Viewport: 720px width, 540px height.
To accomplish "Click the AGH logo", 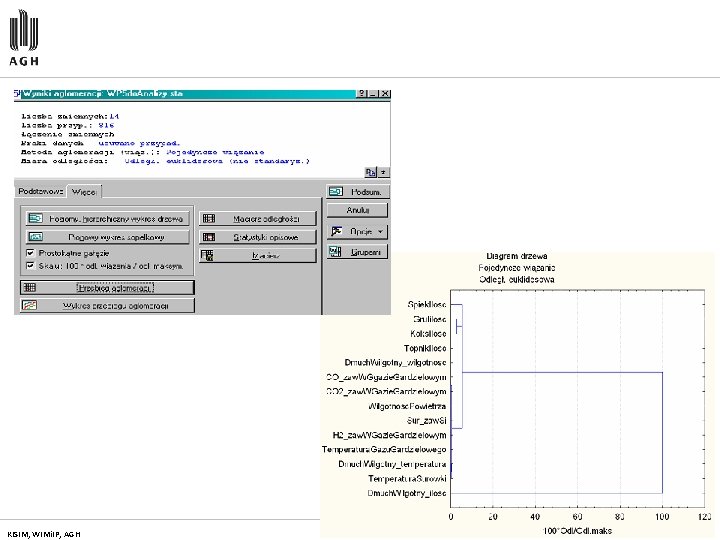I will pyautogui.click(x=24, y=38).
